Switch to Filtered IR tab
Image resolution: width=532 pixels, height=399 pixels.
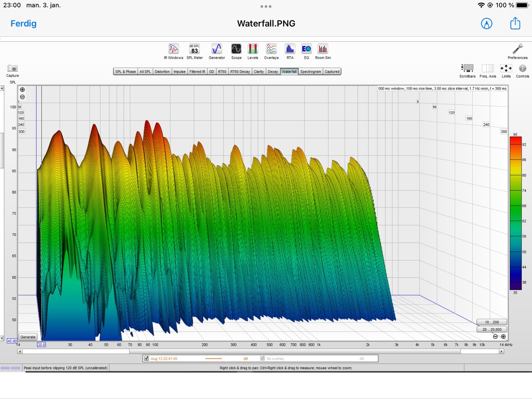click(x=197, y=72)
